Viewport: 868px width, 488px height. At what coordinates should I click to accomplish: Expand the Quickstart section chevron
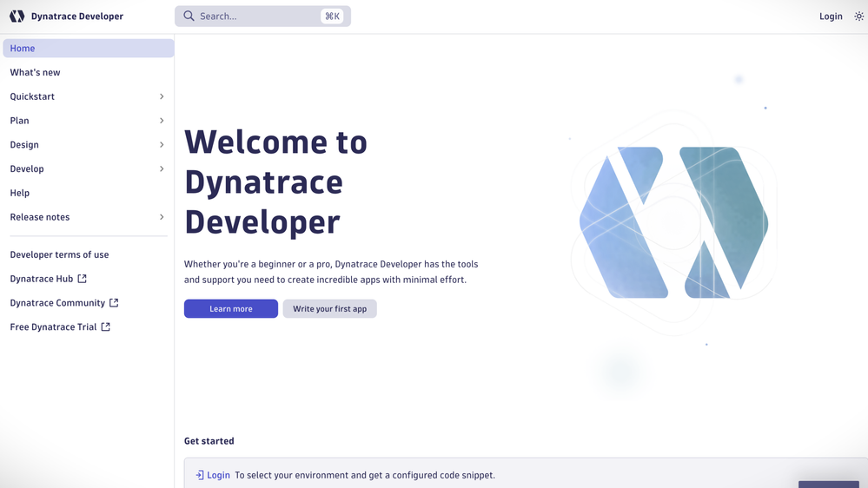click(162, 96)
